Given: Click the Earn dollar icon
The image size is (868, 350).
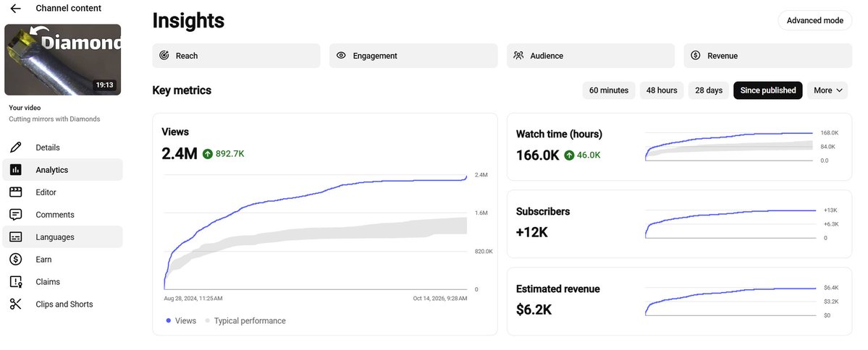Looking at the screenshot, I should pos(15,260).
